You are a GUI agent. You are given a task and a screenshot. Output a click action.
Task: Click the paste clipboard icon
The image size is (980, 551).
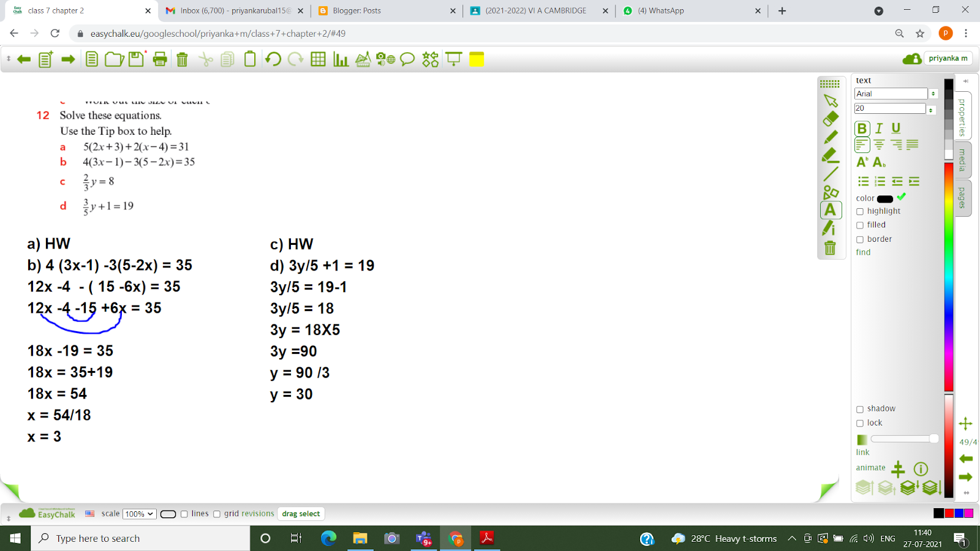coord(250,59)
